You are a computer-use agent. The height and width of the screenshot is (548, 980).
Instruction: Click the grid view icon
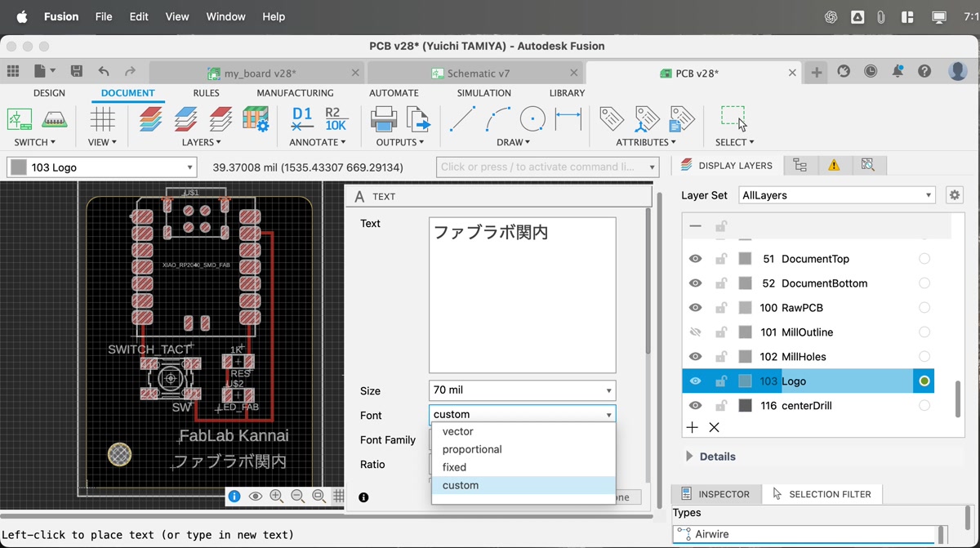pos(102,119)
